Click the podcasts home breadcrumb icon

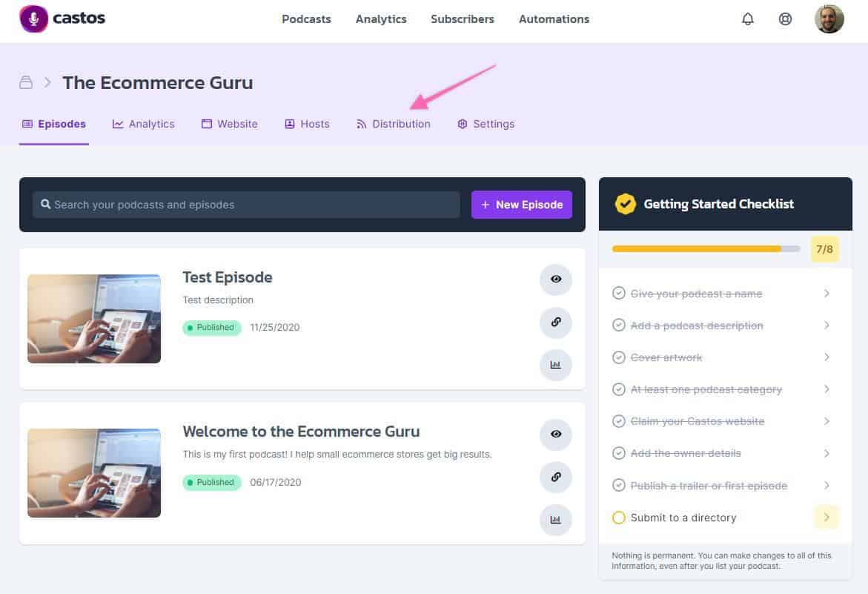tap(26, 82)
